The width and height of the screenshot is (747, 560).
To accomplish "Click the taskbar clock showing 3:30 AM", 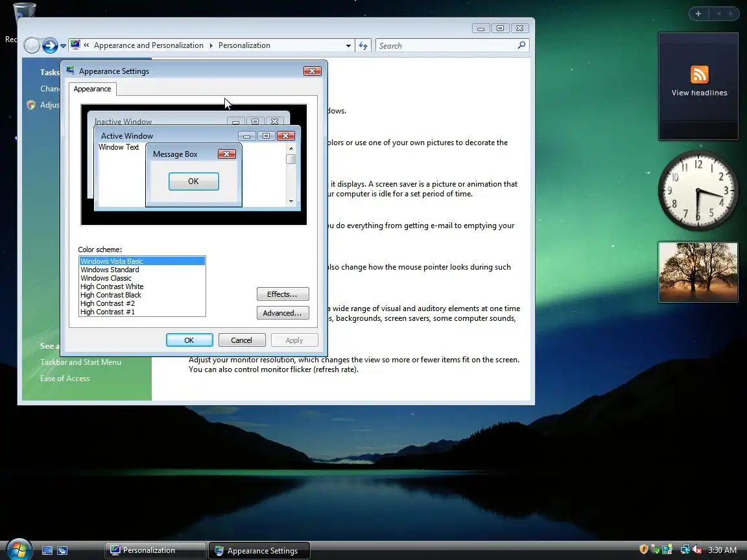I will coord(722,550).
